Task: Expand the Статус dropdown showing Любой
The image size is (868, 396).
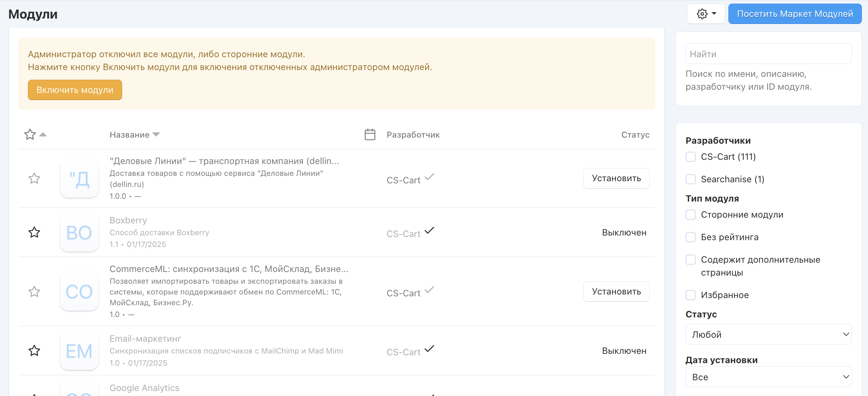Action: pos(768,335)
